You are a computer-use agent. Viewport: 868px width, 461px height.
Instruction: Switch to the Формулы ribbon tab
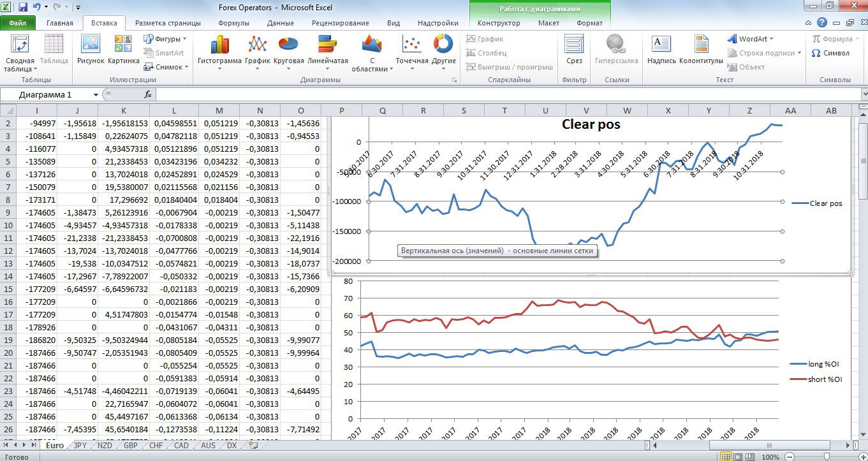[x=233, y=23]
